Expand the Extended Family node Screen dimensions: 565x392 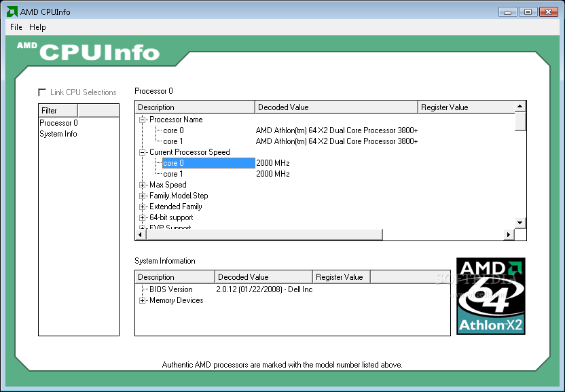[x=143, y=207]
